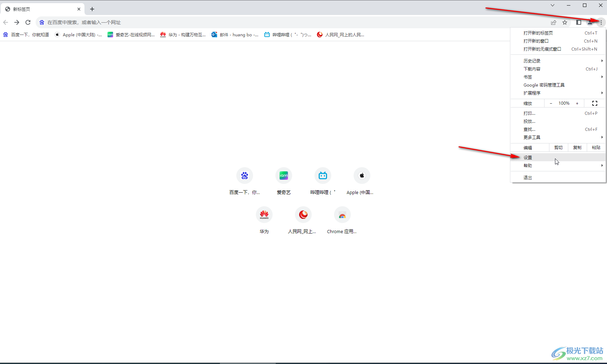Open 百度一下 bookmark in bookmarks bar
Image resolution: width=607 pixels, height=364 pixels.
click(x=26, y=35)
